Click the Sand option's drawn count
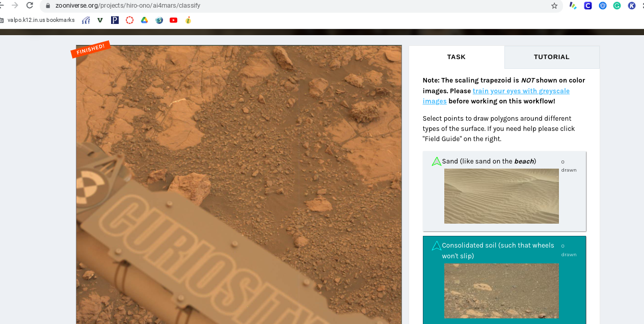The width and height of the screenshot is (644, 324). (x=569, y=166)
